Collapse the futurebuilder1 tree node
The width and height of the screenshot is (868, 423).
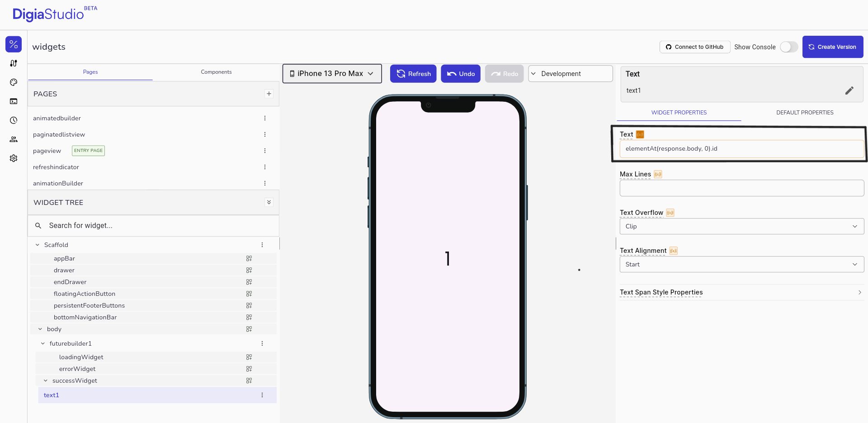click(x=43, y=343)
